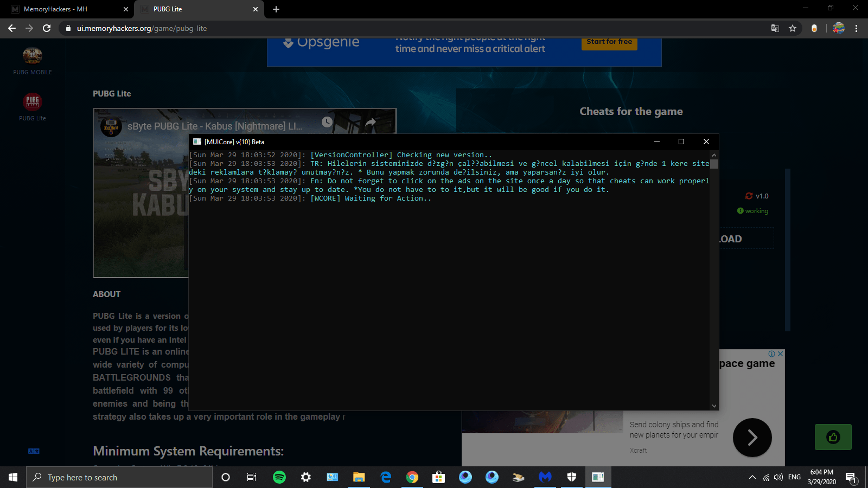Close the MUICore console window
Image resolution: width=868 pixels, height=488 pixels.
point(706,142)
